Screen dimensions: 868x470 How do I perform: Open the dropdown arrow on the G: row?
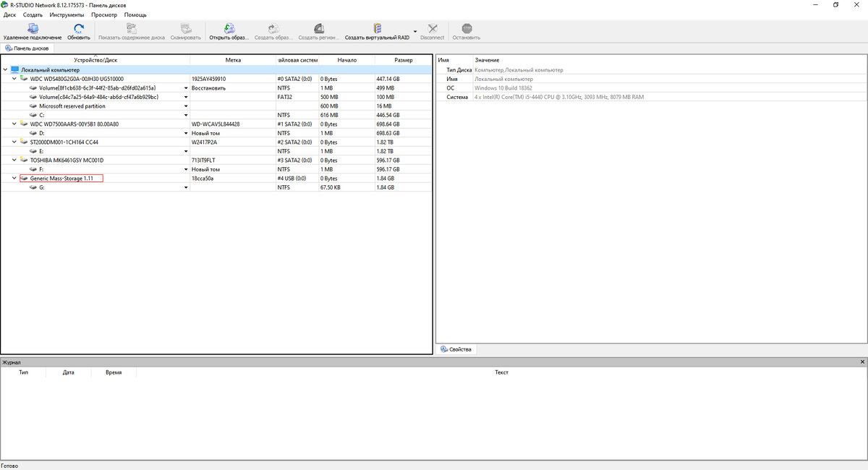coord(186,187)
